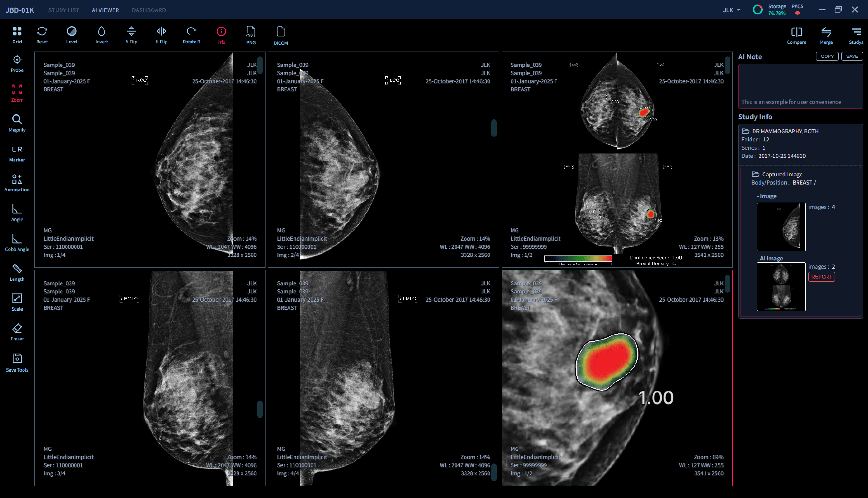Click the heatmap color indicator bar
868x498 pixels.
click(578, 259)
